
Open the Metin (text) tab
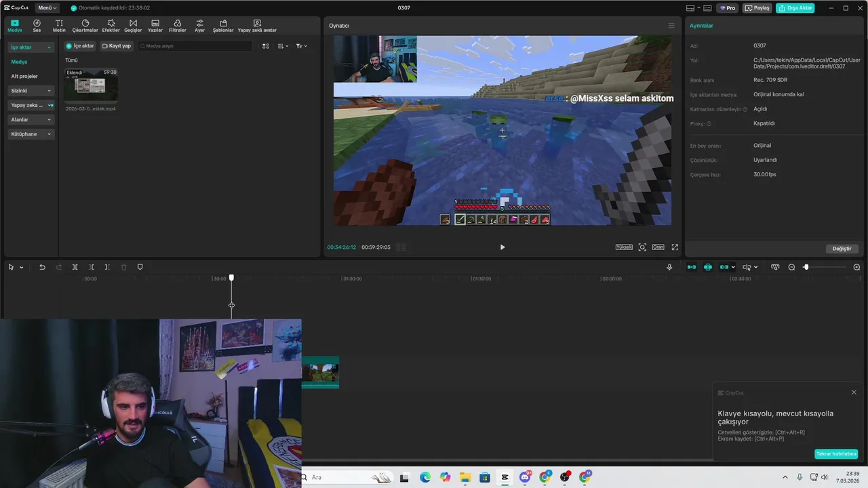pos(59,26)
